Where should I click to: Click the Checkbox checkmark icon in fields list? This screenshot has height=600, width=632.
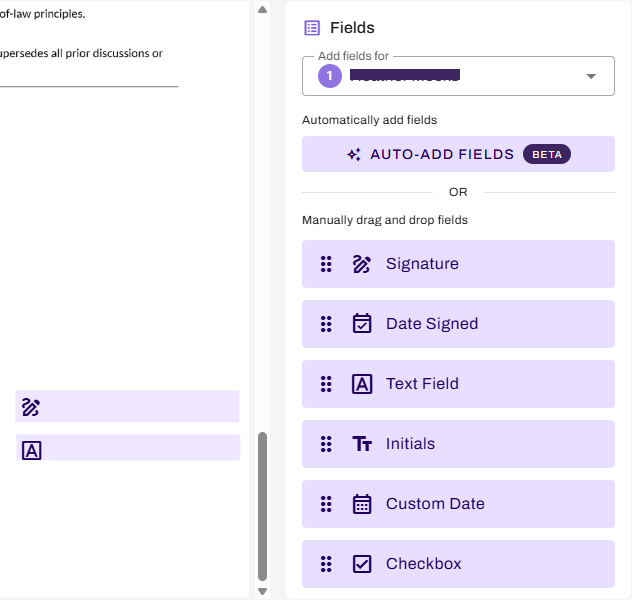coord(362,564)
